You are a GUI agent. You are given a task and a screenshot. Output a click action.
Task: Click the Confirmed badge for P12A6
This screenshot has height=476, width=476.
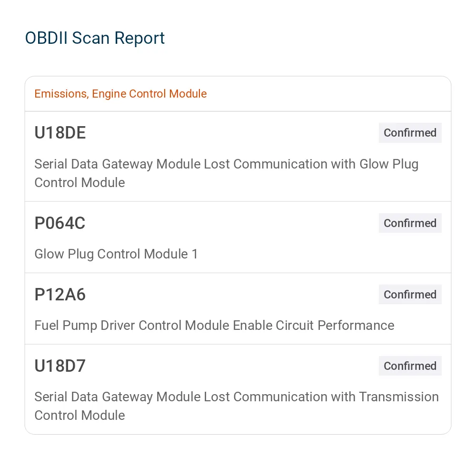click(410, 295)
